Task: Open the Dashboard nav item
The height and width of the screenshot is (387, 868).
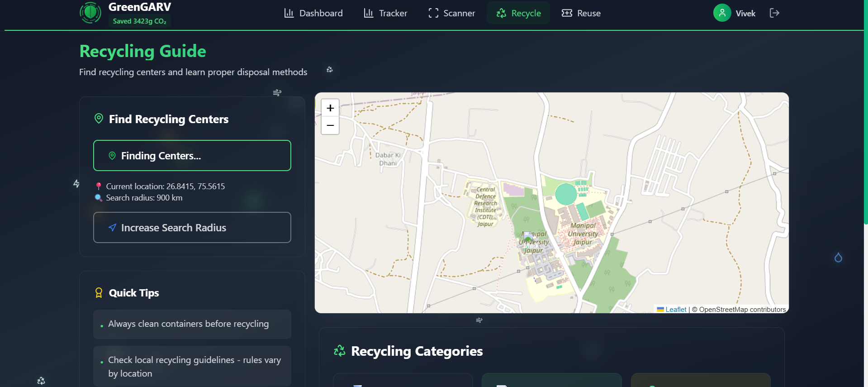Action: click(x=313, y=13)
